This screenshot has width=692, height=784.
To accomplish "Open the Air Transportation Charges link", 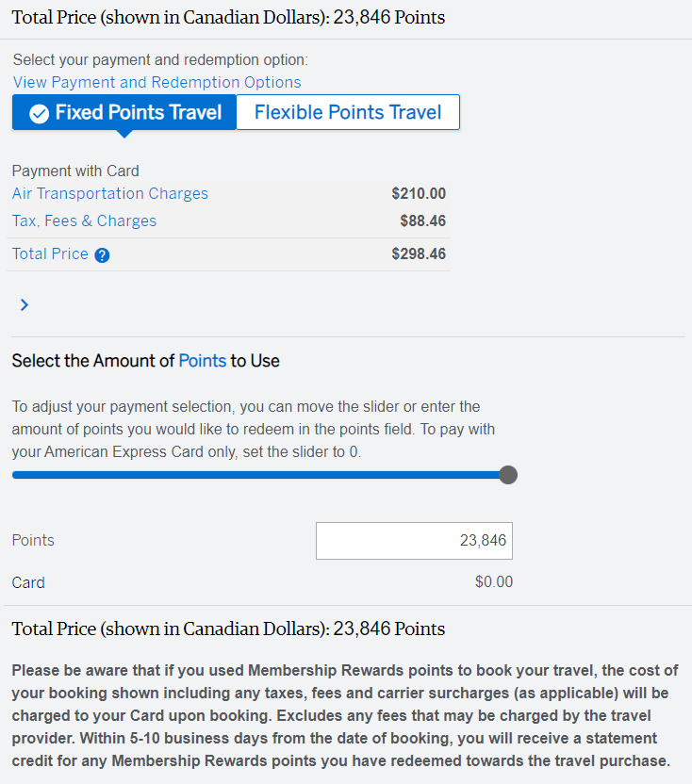I will (110, 193).
